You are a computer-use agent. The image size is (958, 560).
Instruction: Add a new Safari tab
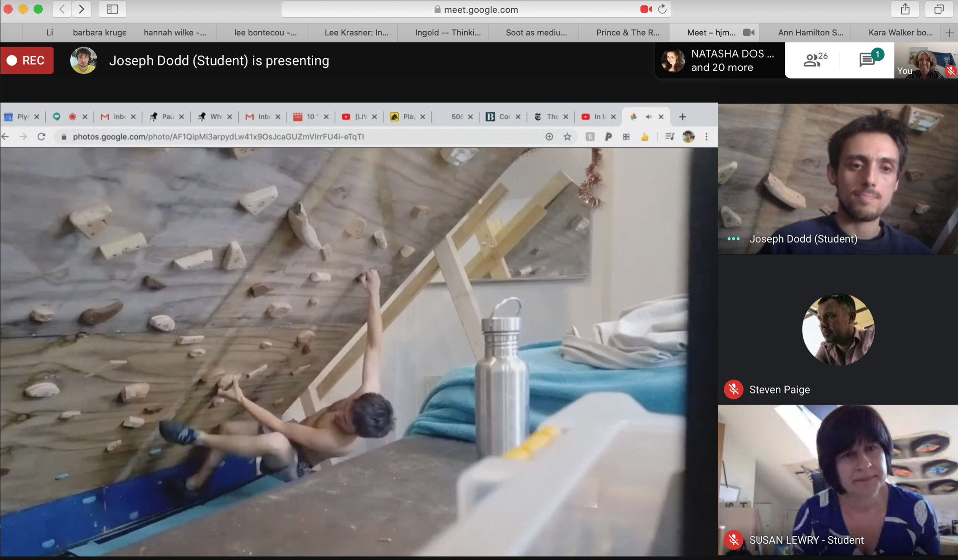click(949, 33)
